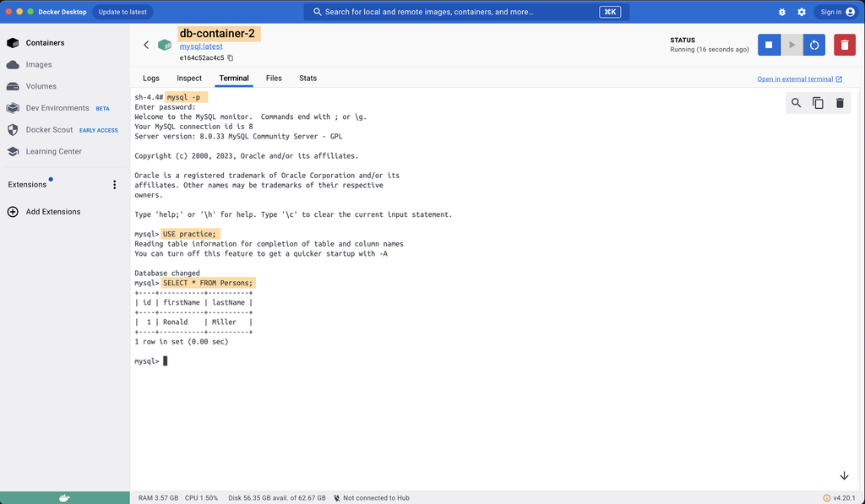
Task: Delete the container with the red trash button
Action: pyautogui.click(x=844, y=45)
